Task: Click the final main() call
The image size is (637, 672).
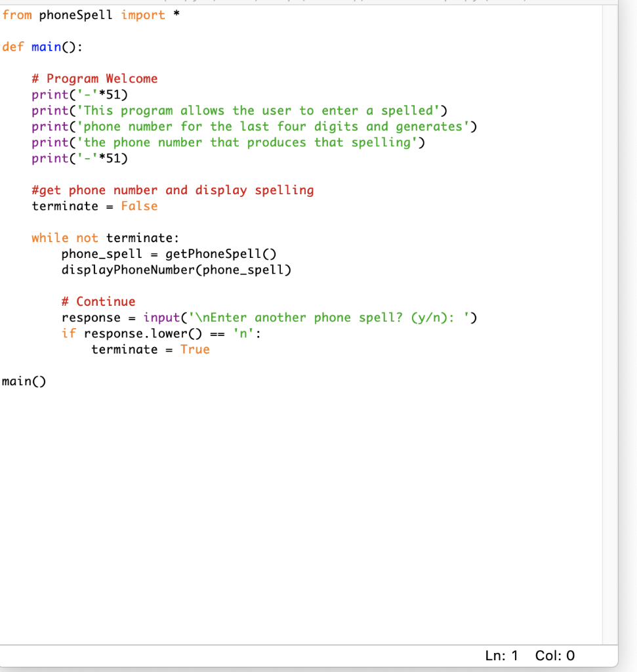Action: tap(23, 381)
